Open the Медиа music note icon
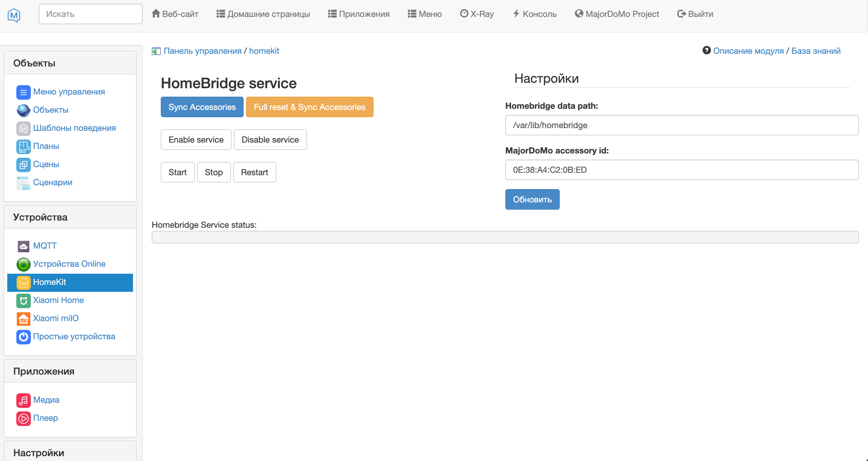868x461 pixels. tap(23, 400)
